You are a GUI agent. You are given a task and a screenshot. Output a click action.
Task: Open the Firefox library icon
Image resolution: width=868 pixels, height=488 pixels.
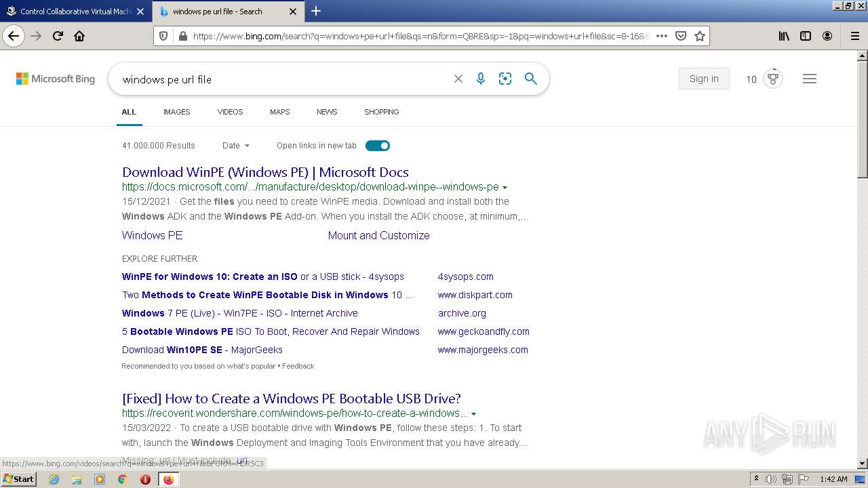(x=784, y=36)
